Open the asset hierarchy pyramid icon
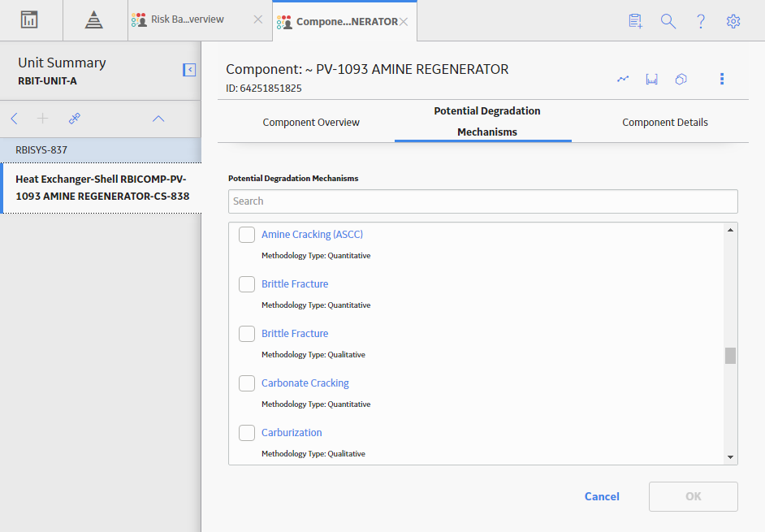Screen dimensions: 765x532 pyautogui.click(x=93, y=20)
